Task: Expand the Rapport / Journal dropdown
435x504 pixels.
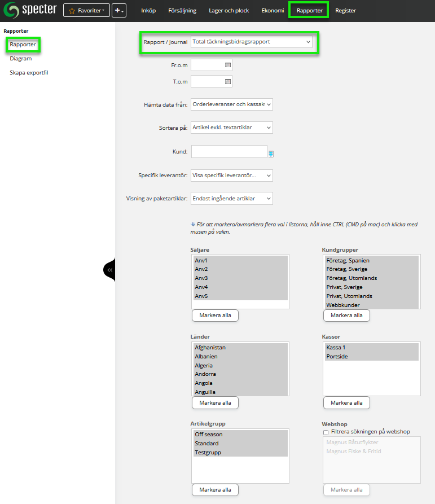Action: [252, 42]
